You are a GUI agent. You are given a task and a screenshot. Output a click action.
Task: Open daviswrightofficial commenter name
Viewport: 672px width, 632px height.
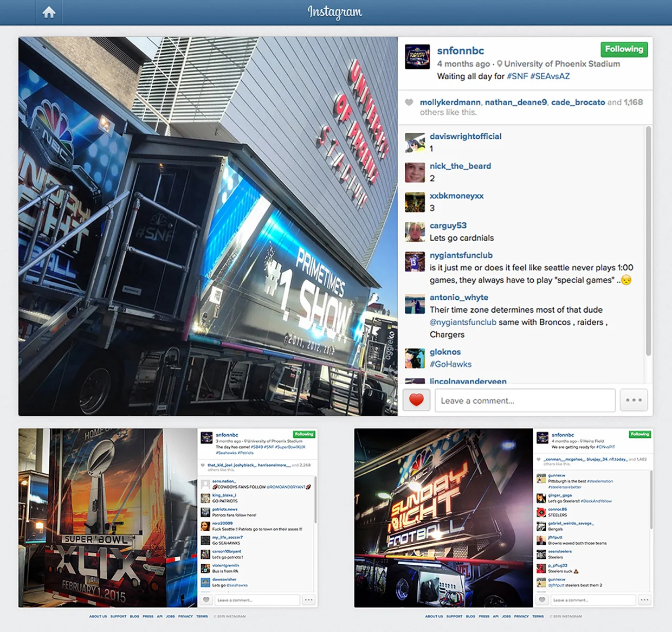(466, 136)
